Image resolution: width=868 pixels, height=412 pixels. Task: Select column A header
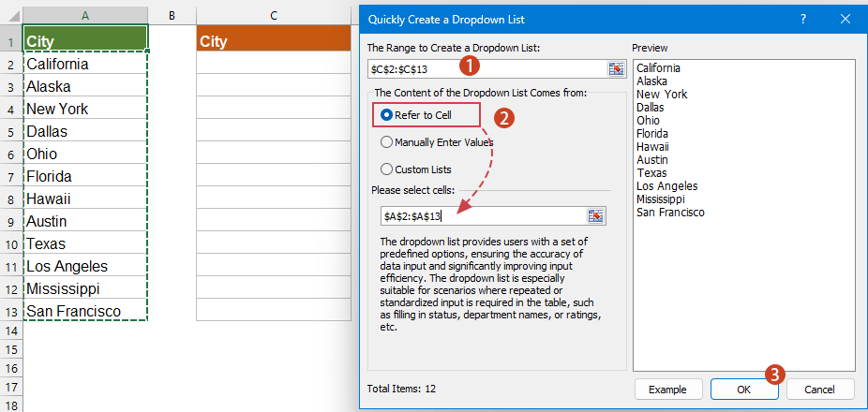click(85, 16)
